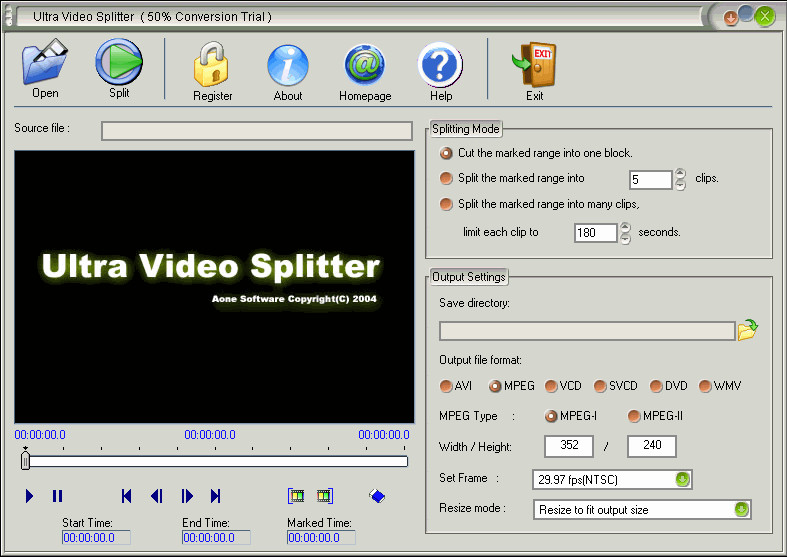Open the Resize mode dropdown

coord(741,509)
